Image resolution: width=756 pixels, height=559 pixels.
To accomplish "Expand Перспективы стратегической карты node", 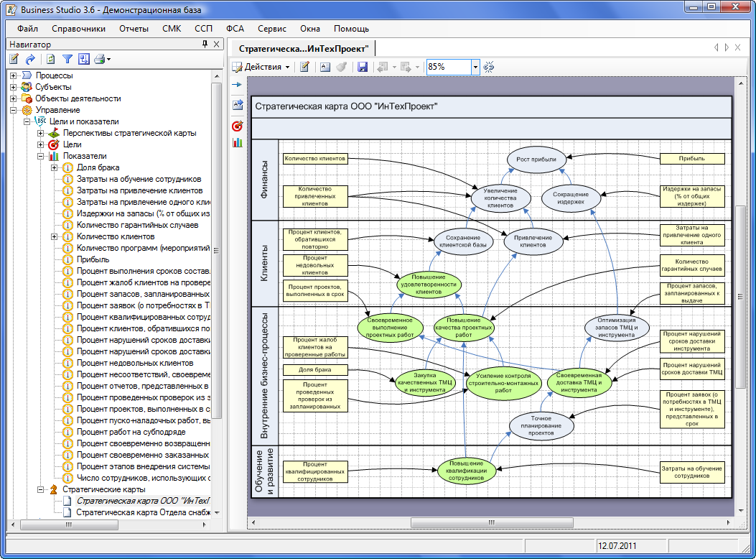I will pos(41,133).
